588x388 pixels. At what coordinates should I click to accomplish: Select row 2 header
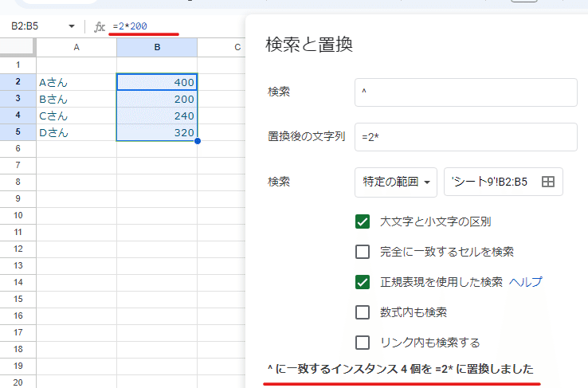point(18,82)
